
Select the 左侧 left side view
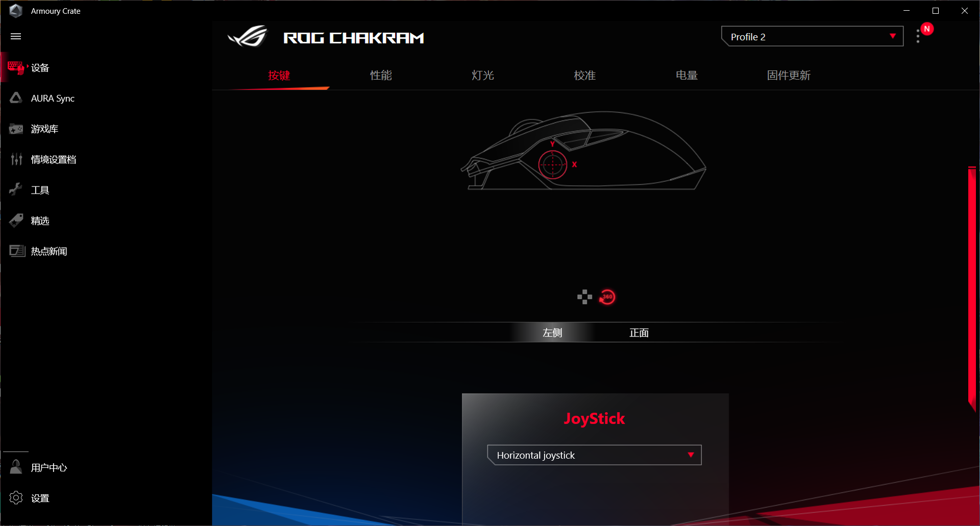click(x=552, y=332)
